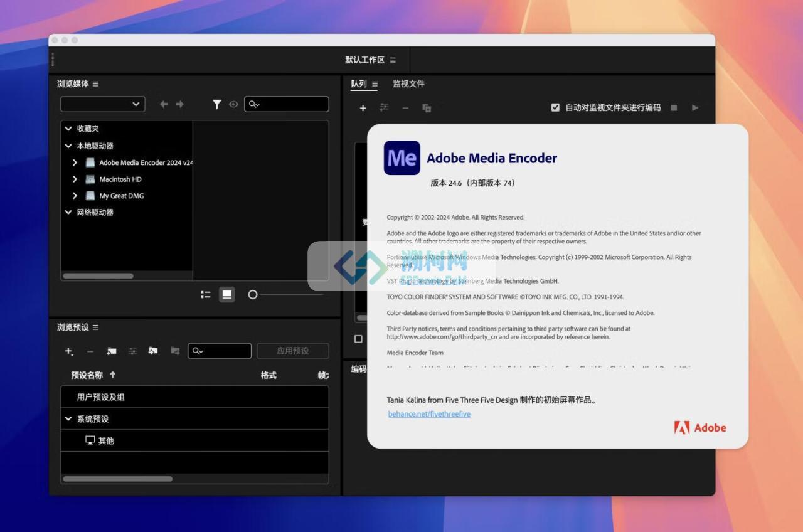Switch to the 监视文件 tab
The image size is (803, 532).
[x=408, y=84]
